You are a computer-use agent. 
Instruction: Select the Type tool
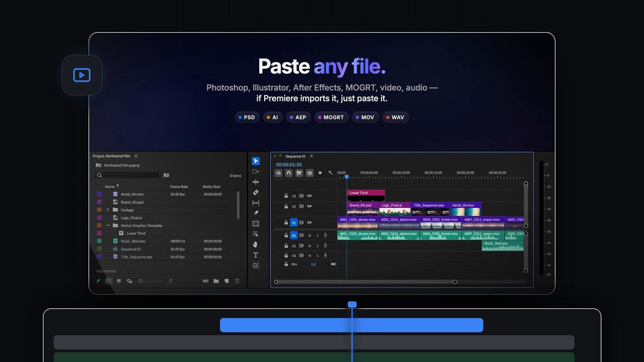(x=256, y=255)
